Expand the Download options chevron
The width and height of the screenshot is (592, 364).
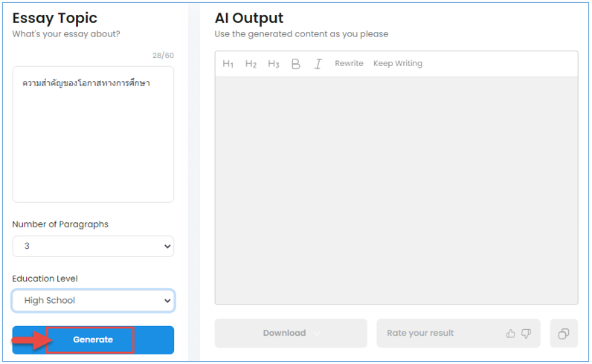(x=316, y=334)
